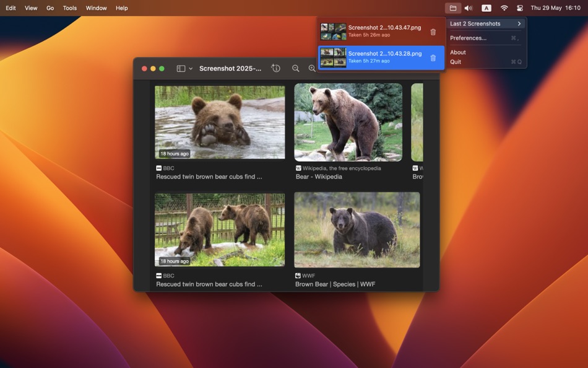Screen dimensions: 588x368
Task: Open the Go menu
Action: click(x=50, y=8)
